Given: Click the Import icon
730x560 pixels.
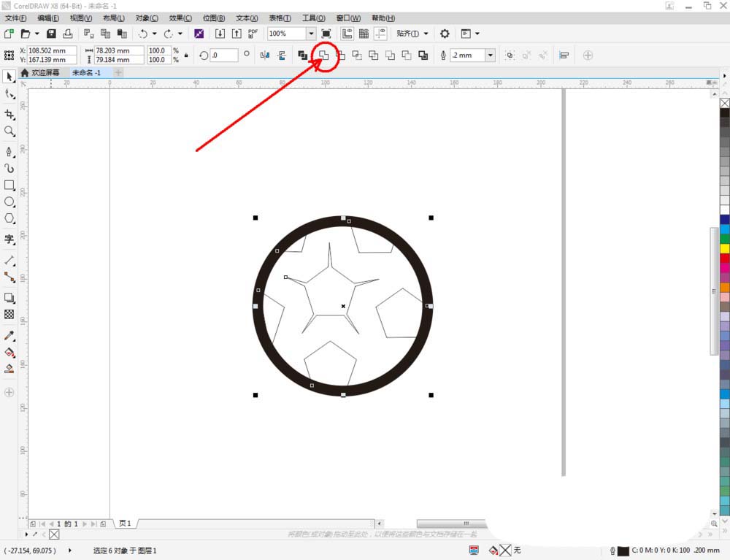Looking at the screenshot, I should tap(220, 34).
